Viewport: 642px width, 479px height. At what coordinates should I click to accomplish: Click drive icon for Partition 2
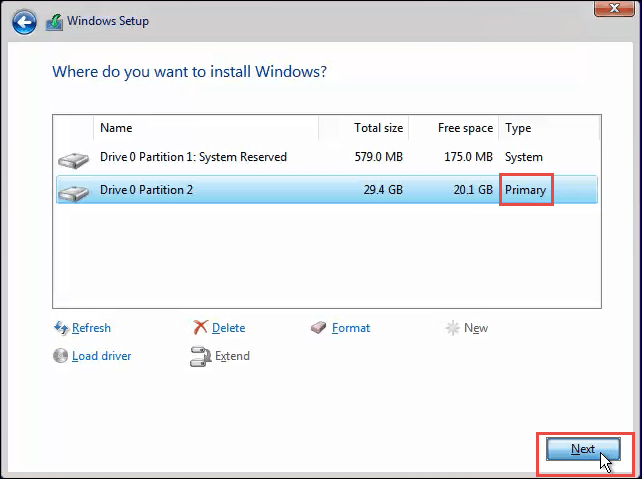(x=73, y=190)
